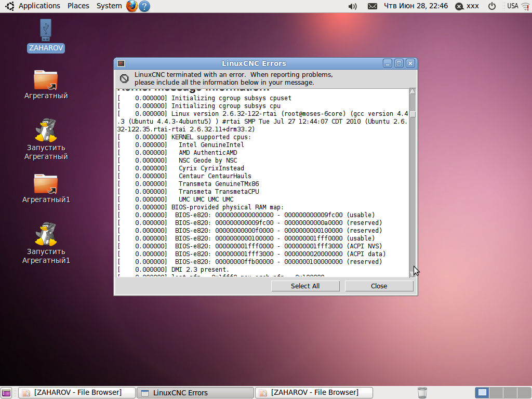Open the System menu
Screen dimensions: 532x399
[x=109, y=6]
